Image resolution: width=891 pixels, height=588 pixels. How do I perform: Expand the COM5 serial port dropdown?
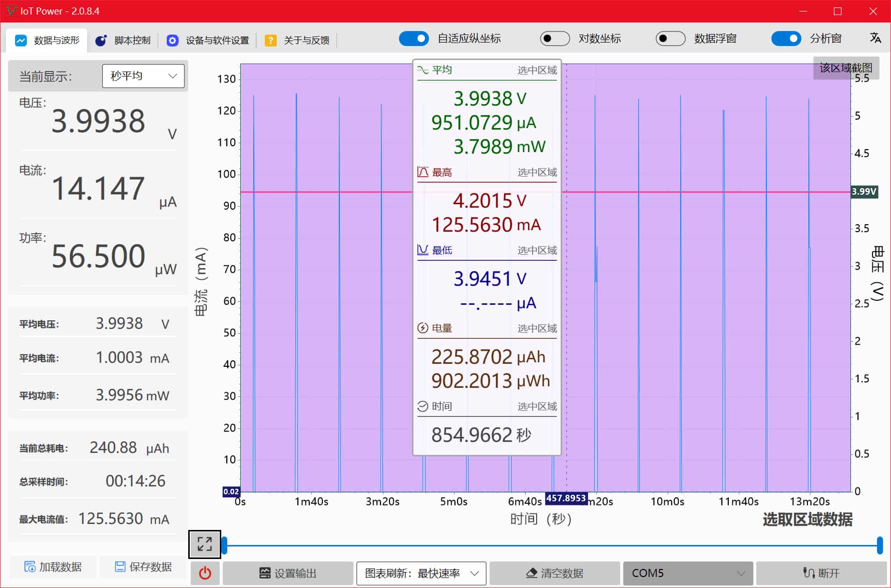point(688,573)
